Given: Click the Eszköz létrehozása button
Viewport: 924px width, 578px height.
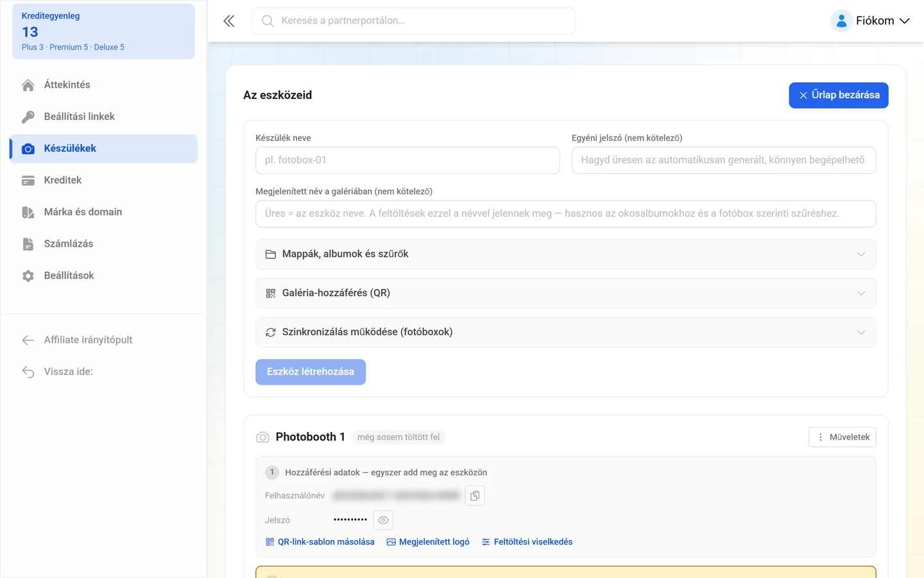Looking at the screenshot, I should click(x=311, y=372).
